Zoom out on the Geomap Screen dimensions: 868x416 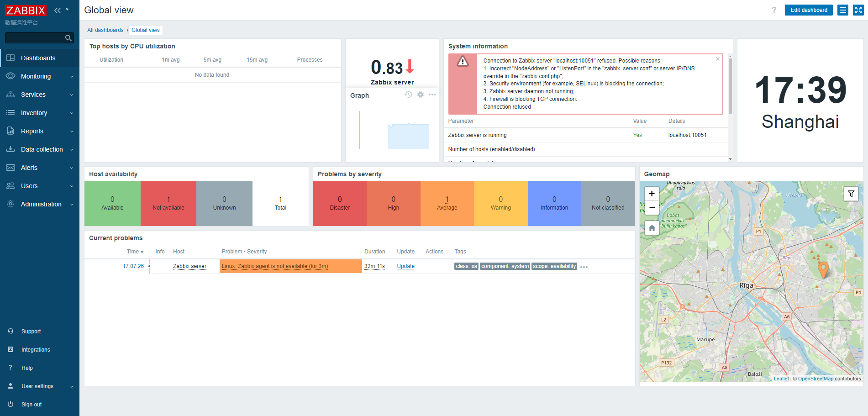click(x=652, y=207)
